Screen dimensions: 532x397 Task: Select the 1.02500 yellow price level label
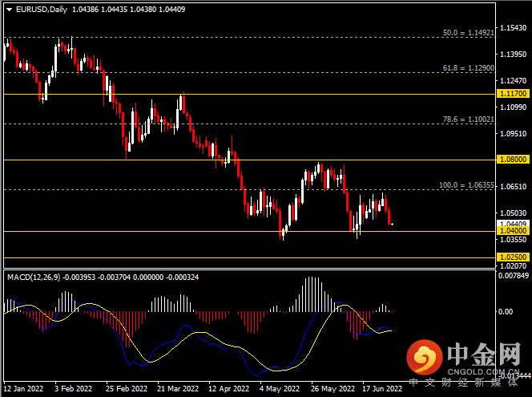(x=513, y=257)
